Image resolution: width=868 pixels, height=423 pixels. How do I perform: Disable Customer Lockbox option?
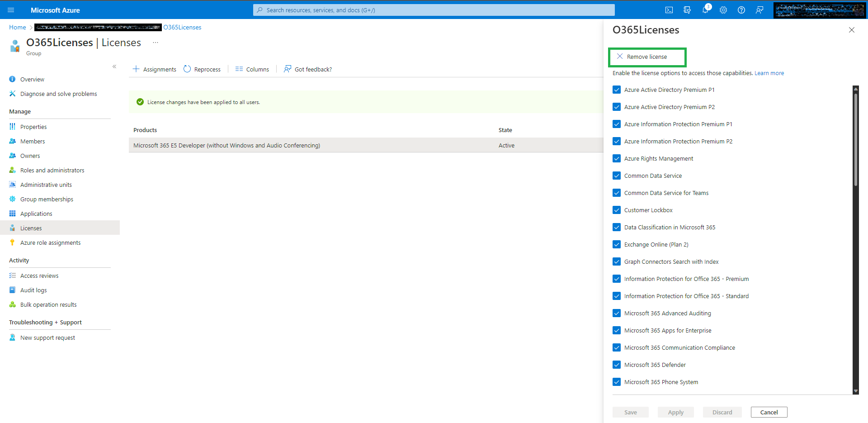617,210
